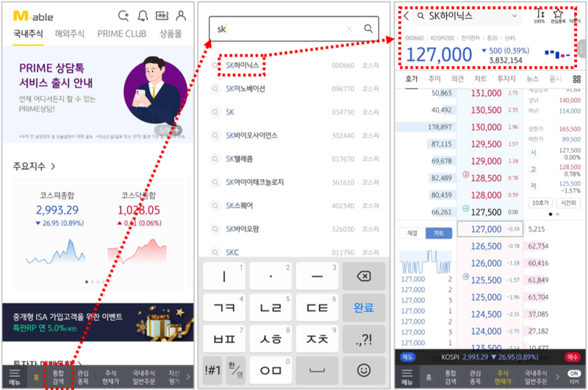This screenshot has width=588, height=390.
Task: Open the 국내주식 tab
Action: [28, 34]
